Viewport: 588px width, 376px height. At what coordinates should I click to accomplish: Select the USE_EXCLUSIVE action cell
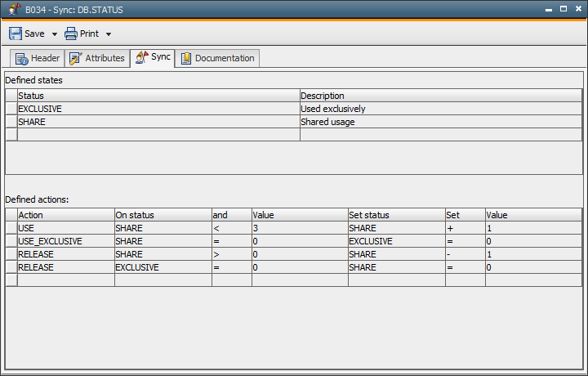[66, 241]
